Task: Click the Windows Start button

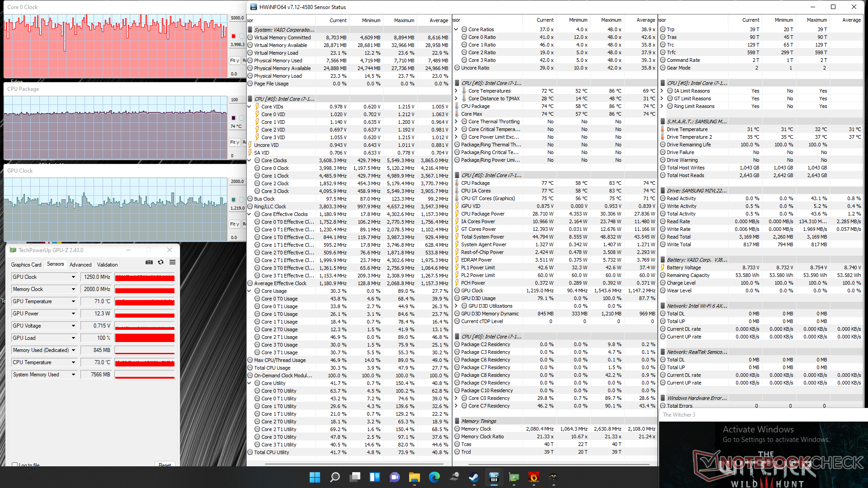Action: click(x=315, y=477)
